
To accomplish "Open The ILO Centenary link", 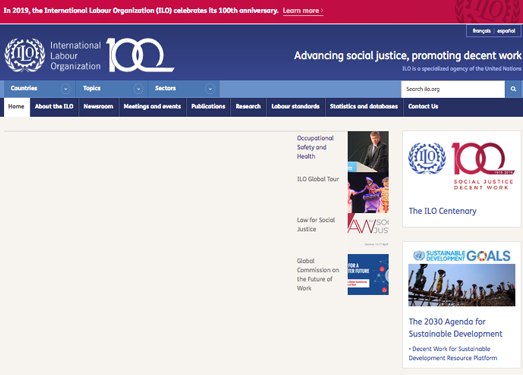I will pos(443,211).
